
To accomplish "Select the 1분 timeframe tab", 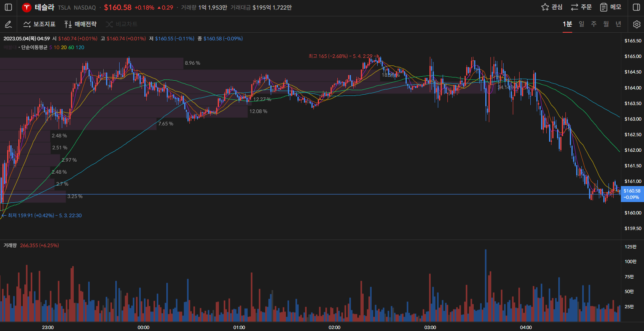I will tap(567, 24).
